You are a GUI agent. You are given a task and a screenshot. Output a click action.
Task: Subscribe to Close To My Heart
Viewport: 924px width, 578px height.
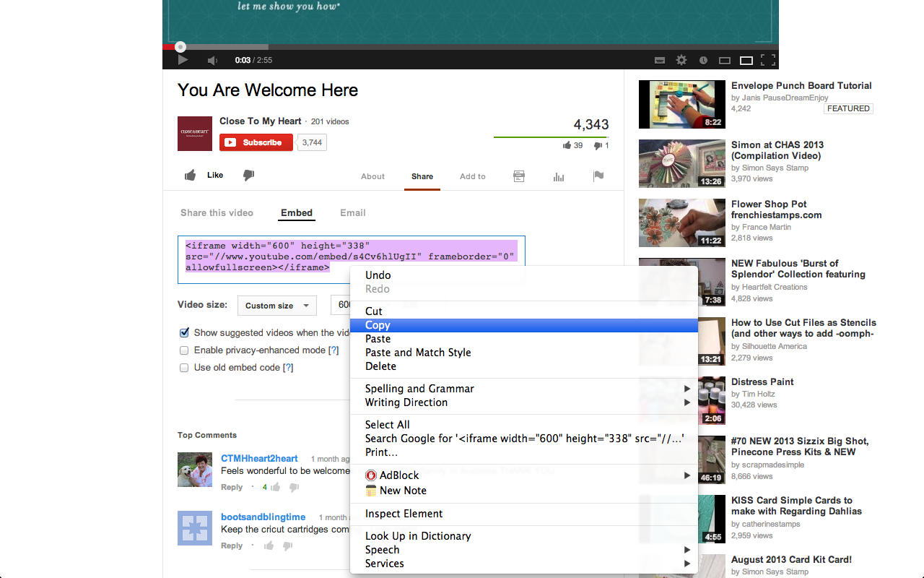coord(256,142)
